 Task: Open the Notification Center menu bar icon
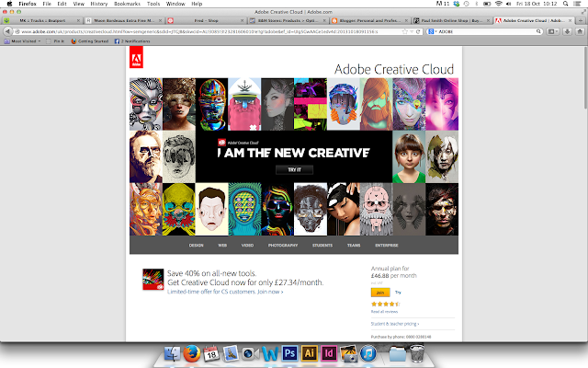coord(578,4)
